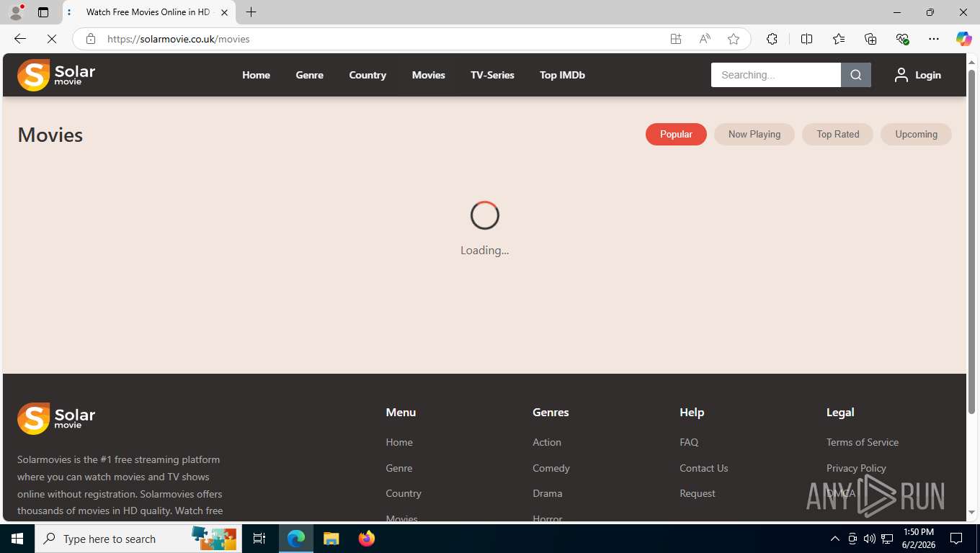Open Edge app available icon
This screenshot has height=553, width=980.
[x=676, y=39]
